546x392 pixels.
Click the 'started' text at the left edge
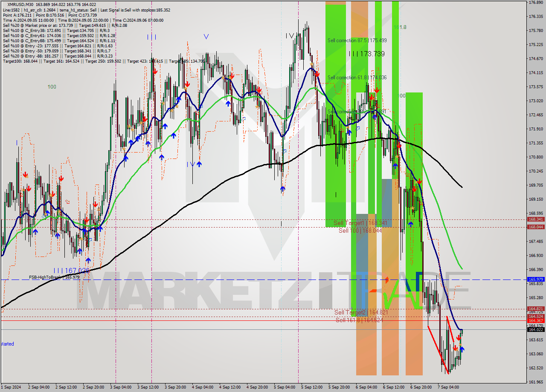pos(7,344)
